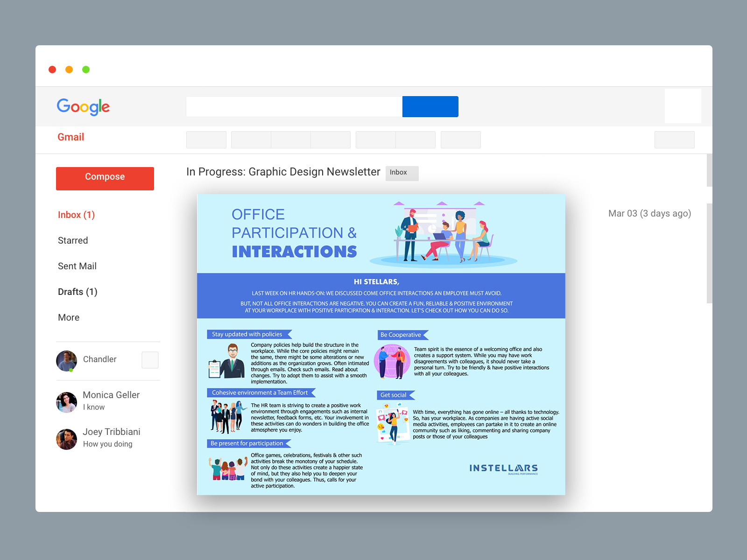The image size is (747, 560).
Task: Expand the More section in the sidebar
Action: tap(69, 317)
